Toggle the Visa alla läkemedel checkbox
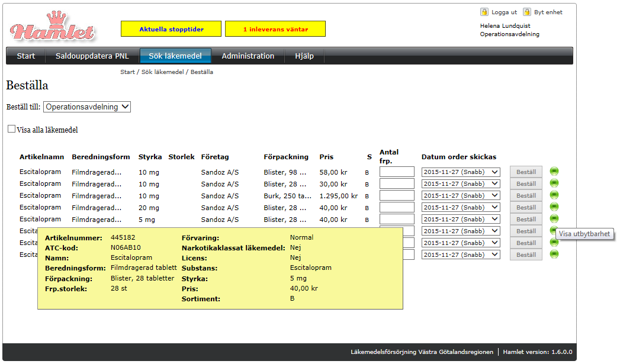Viewport: 620px width, 364px height. [11, 129]
